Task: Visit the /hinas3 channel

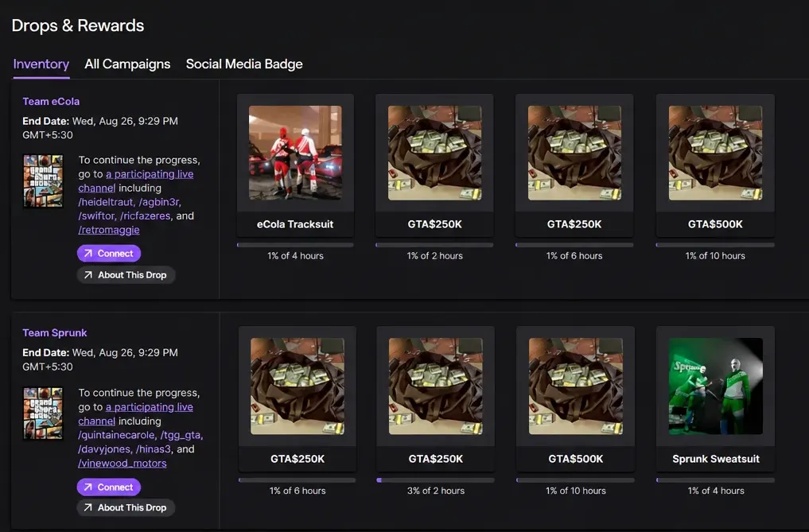Action: [154, 449]
